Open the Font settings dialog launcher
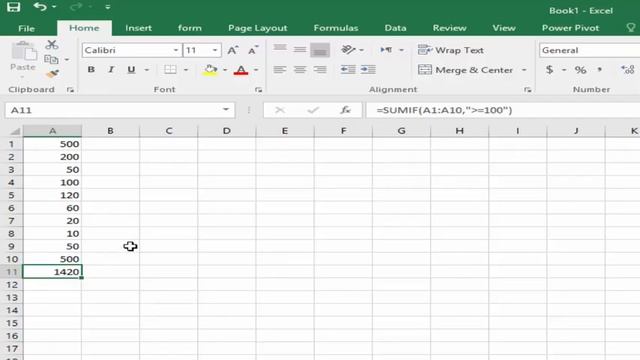 pos(258,90)
